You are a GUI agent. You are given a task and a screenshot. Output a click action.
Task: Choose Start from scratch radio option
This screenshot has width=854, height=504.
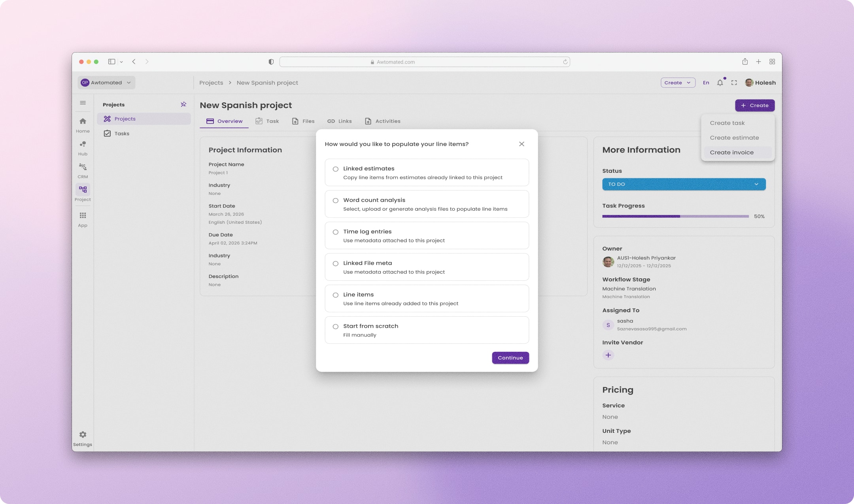coord(335,327)
